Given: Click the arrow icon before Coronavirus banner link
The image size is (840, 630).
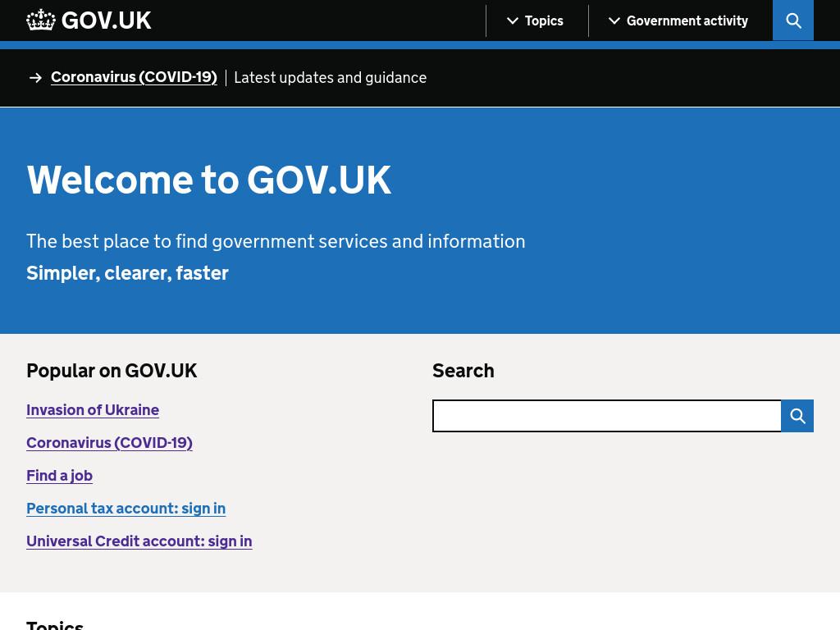Looking at the screenshot, I should [x=35, y=78].
